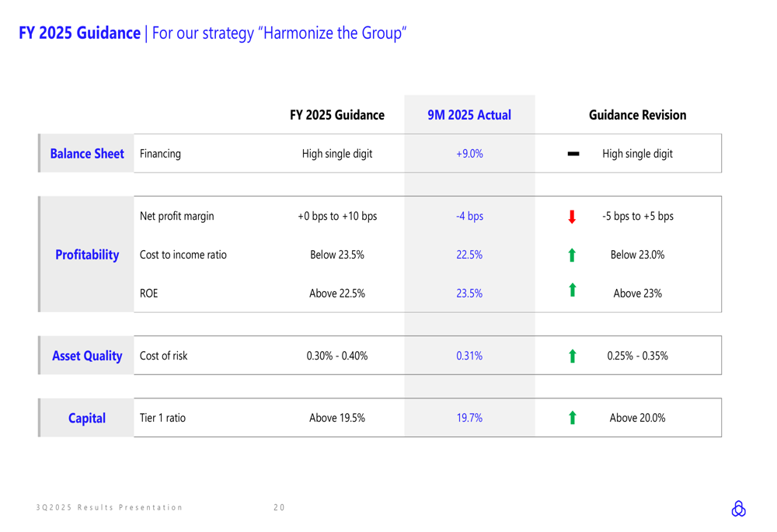Click the Guidance Revision column header
Viewport: 777px width, 532px height.
point(637,115)
